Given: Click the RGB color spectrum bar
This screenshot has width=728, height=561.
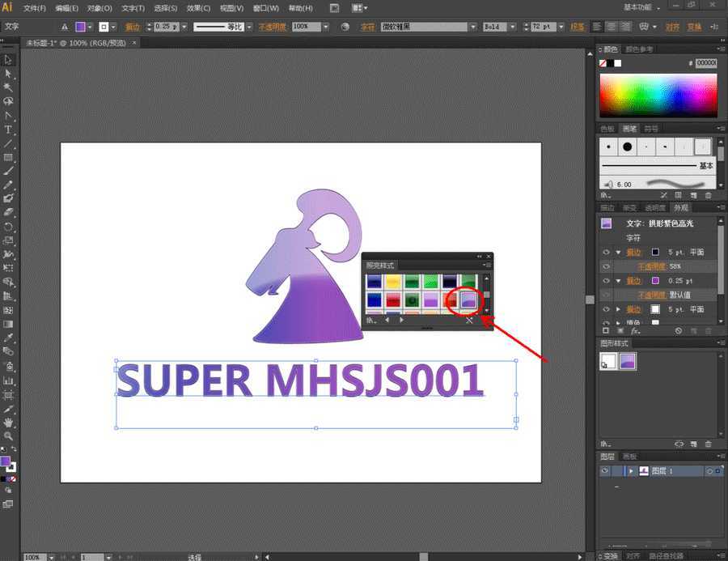Looking at the screenshot, I should point(658,94).
